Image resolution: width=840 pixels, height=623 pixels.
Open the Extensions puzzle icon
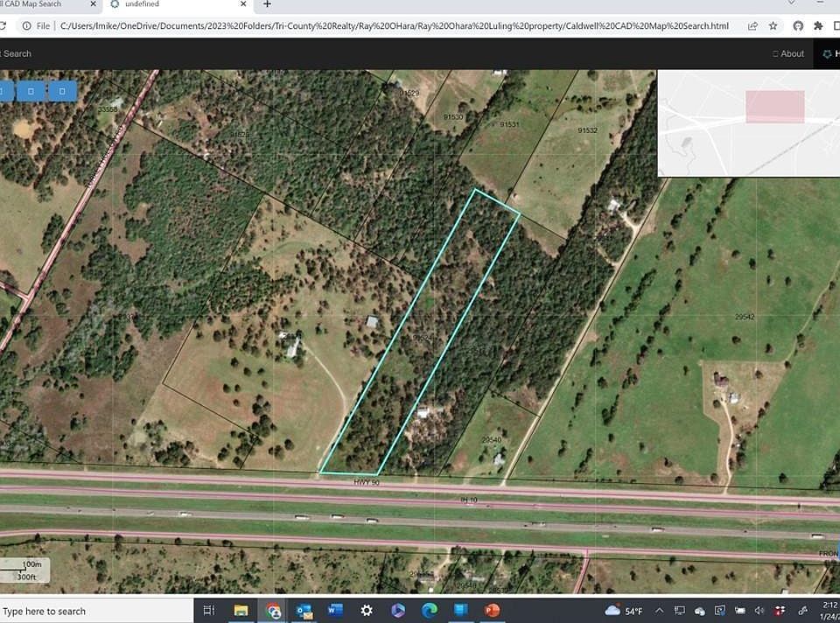pyautogui.click(x=818, y=25)
